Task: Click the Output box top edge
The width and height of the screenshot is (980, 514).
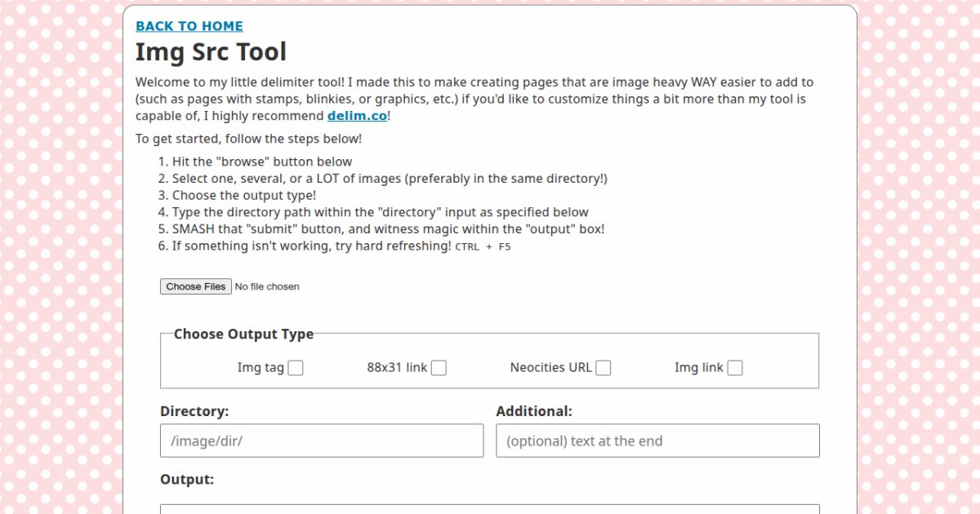Action: [x=489, y=507]
